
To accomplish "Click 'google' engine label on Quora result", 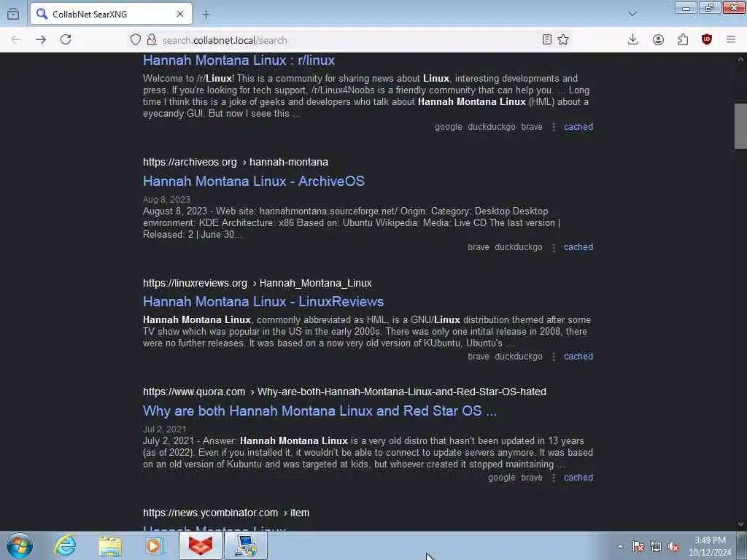I will 502,478.
